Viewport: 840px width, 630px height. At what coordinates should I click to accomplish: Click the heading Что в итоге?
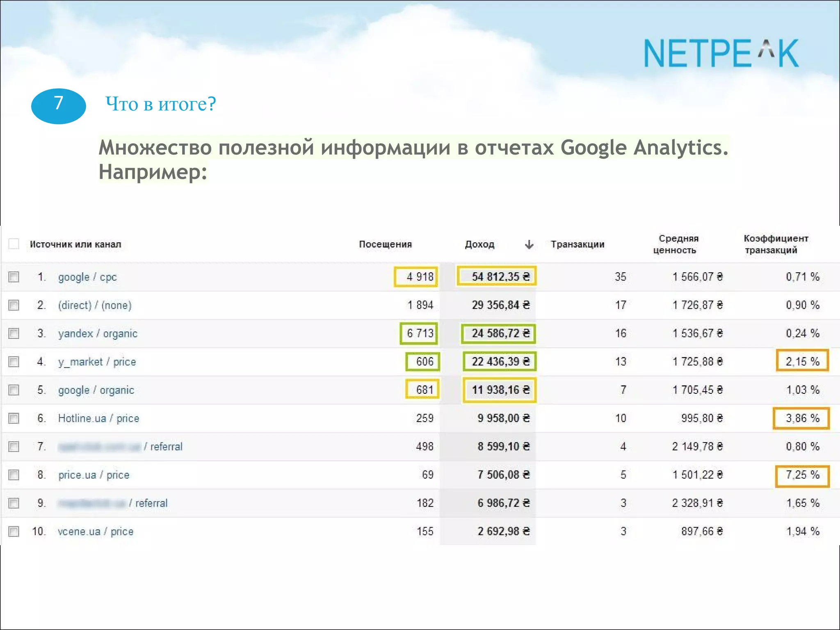(x=160, y=104)
